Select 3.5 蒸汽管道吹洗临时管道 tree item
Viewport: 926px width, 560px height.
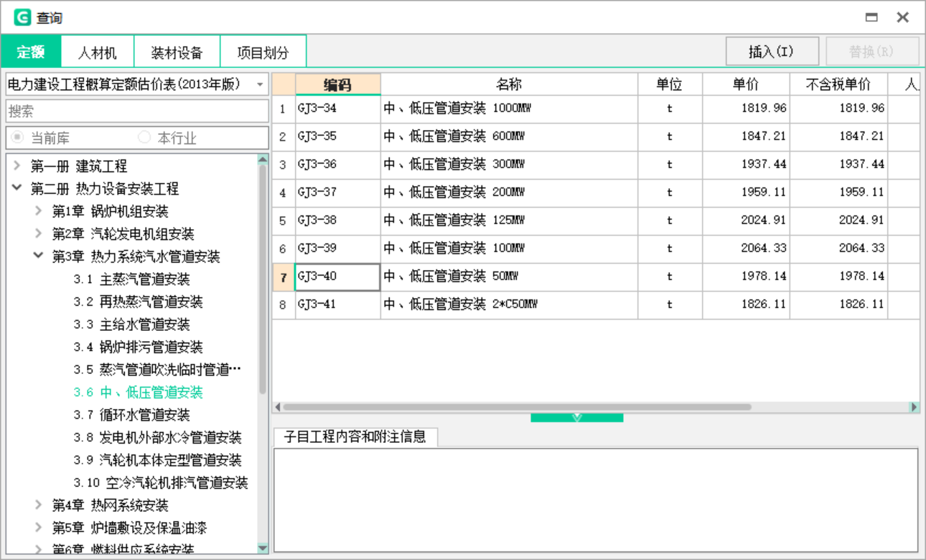coord(157,369)
